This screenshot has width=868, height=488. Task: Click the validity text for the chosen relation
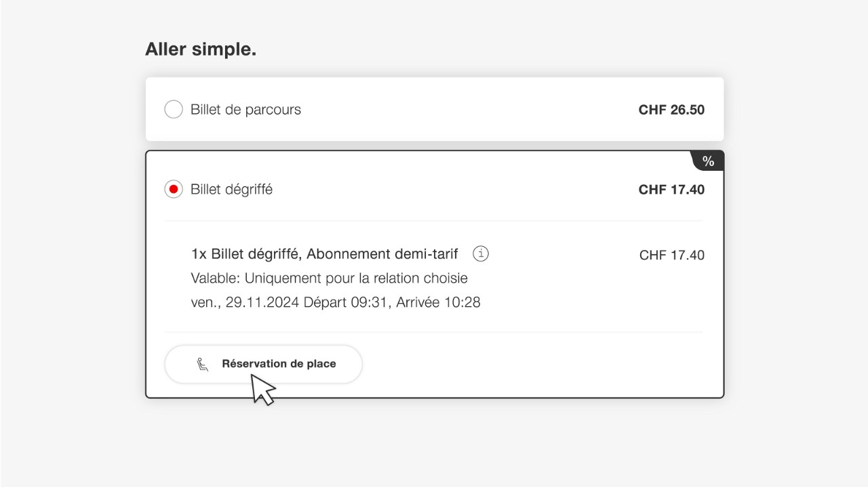[329, 278]
